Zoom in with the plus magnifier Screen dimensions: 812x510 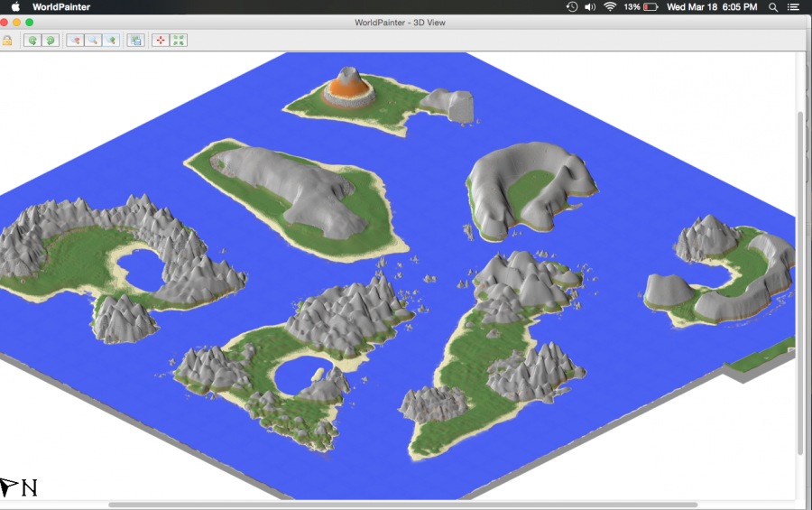(x=111, y=41)
